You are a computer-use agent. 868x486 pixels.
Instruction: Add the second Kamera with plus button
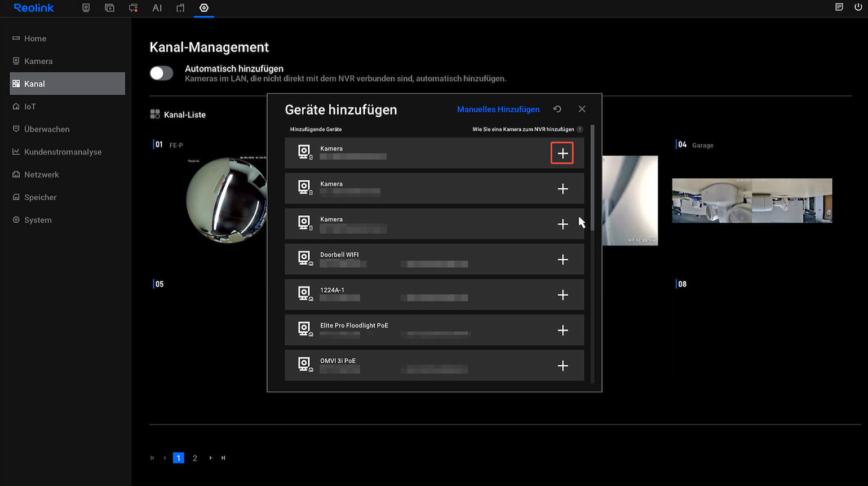tap(563, 189)
